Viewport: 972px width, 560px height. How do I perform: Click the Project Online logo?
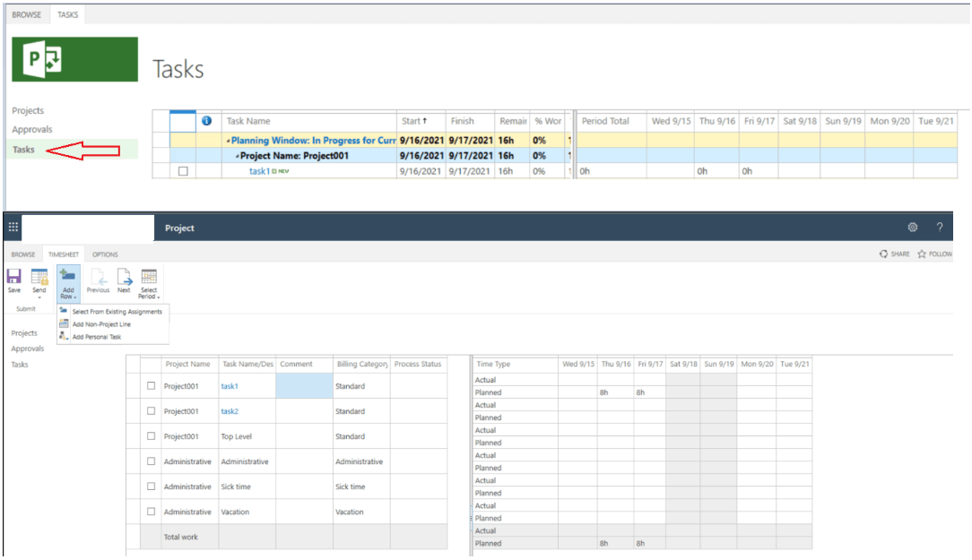[x=75, y=59]
